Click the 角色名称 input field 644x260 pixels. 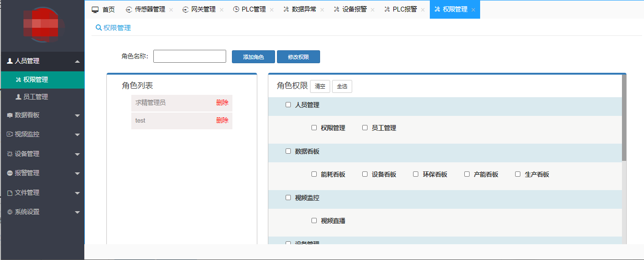click(x=189, y=57)
